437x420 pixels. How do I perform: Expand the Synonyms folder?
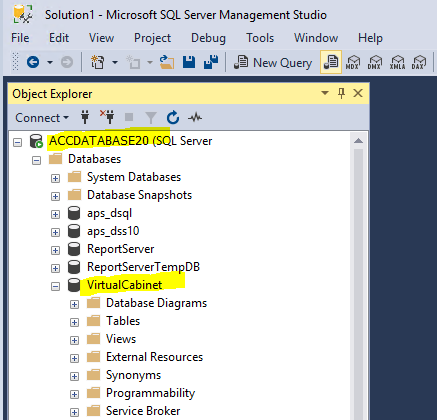[x=74, y=376]
